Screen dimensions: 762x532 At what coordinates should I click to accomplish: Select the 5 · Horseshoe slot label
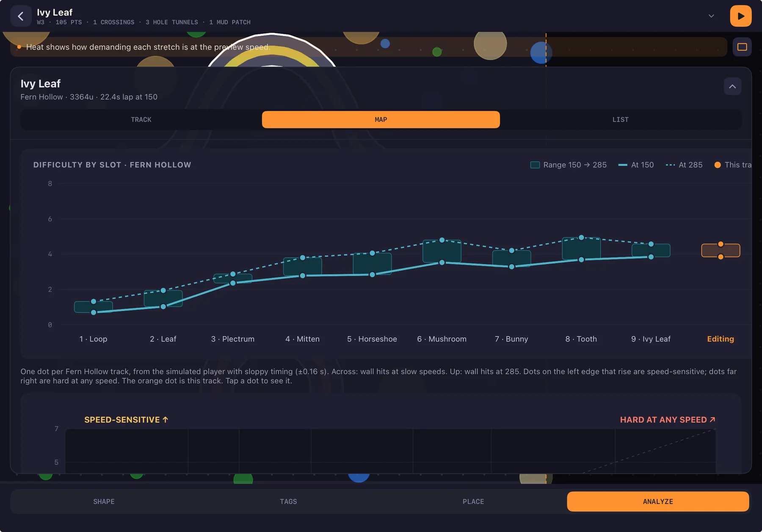pyautogui.click(x=372, y=339)
